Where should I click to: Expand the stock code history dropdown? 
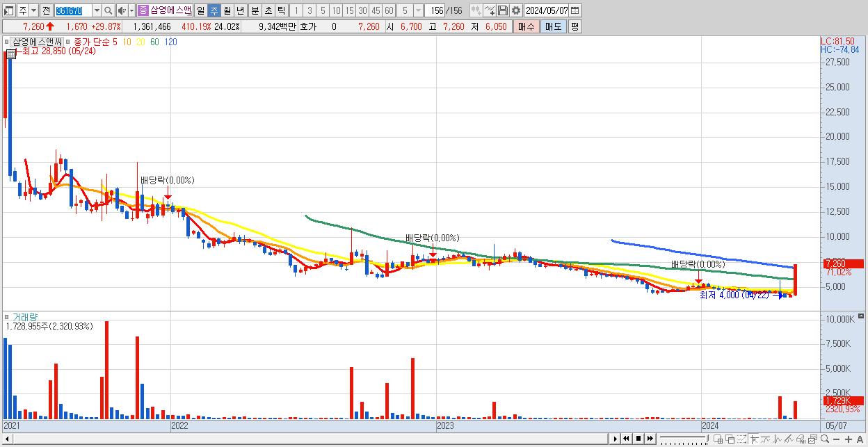(x=97, y=10)
